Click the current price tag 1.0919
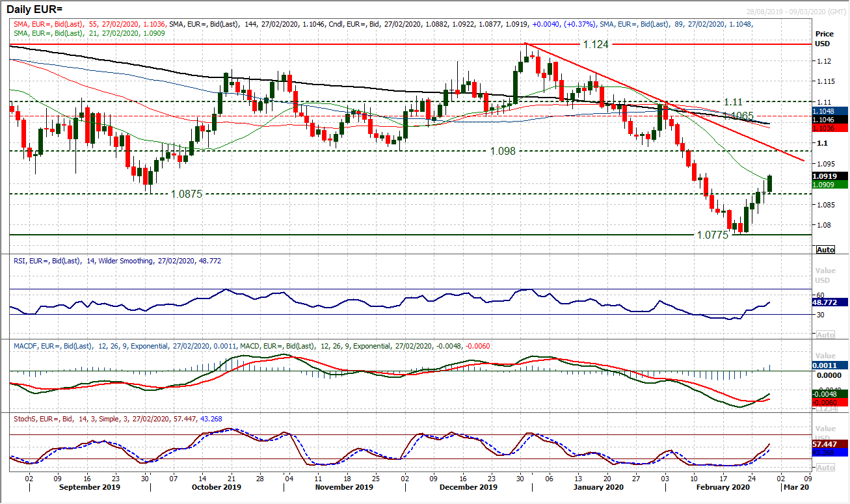The height and width of the screenshot is (504, 850). pyautogui.click(x=829, y=176)
